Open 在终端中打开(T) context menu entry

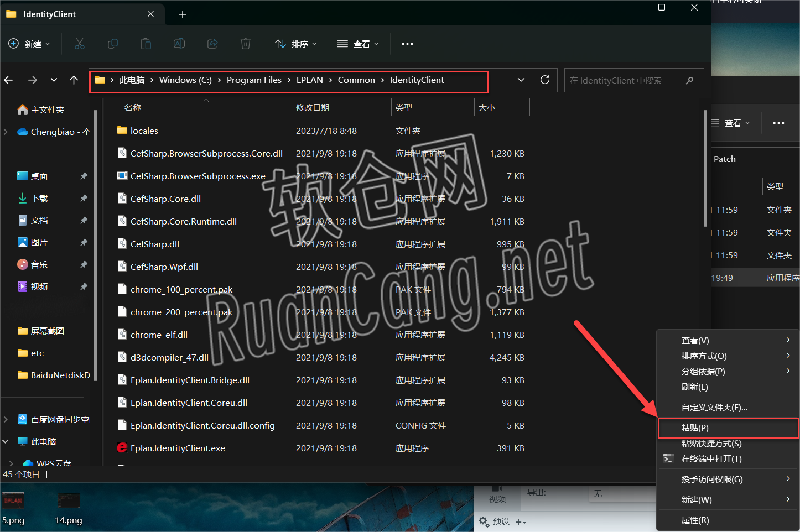(711, 459)
